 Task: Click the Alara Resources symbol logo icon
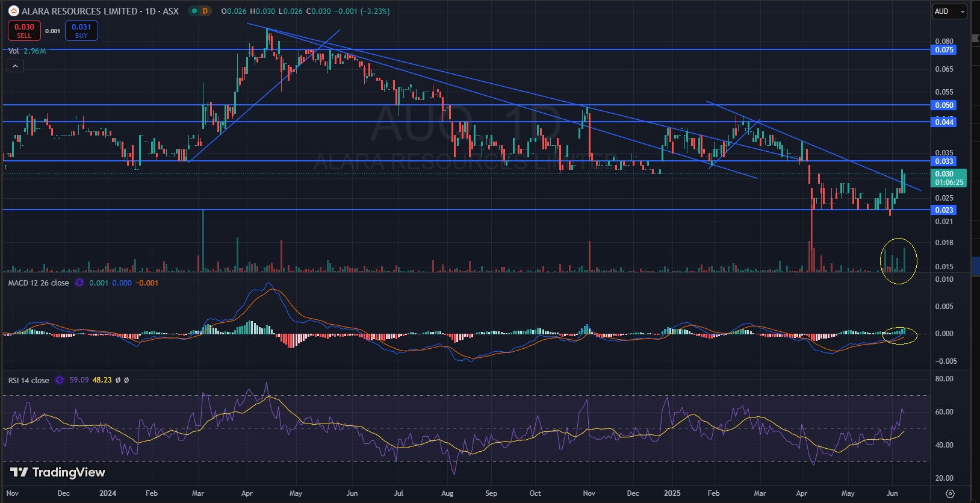point(13,11)
